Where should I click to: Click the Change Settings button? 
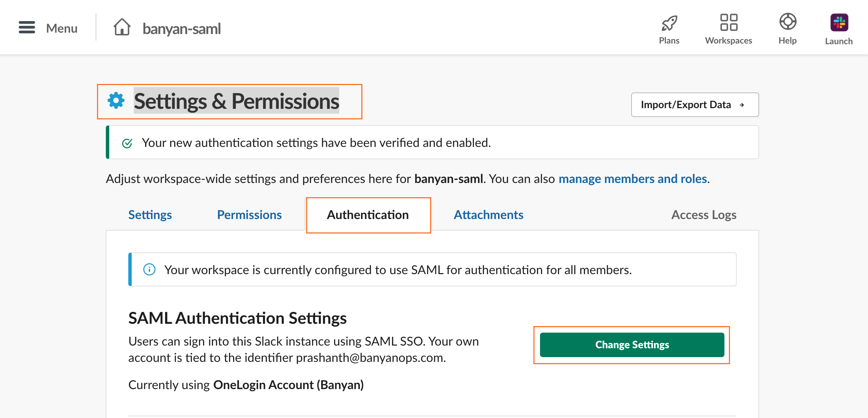(x=632, y=345)
